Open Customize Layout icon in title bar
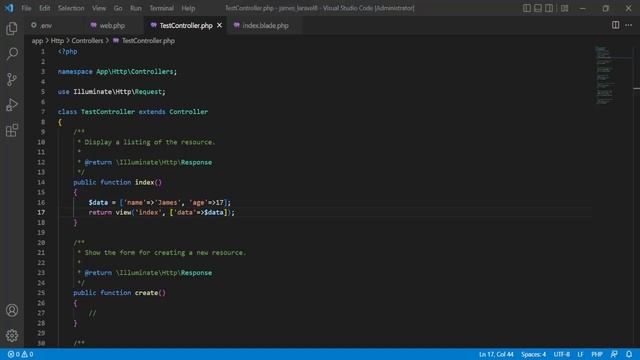The height and width of the screenshot is (360, 640). tap(564, 8)
